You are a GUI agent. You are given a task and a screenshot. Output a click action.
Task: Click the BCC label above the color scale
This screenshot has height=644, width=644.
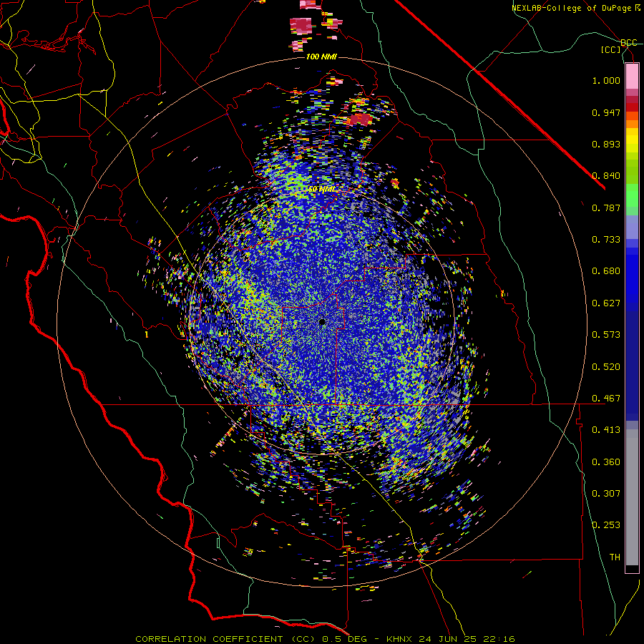click(629, 43)
